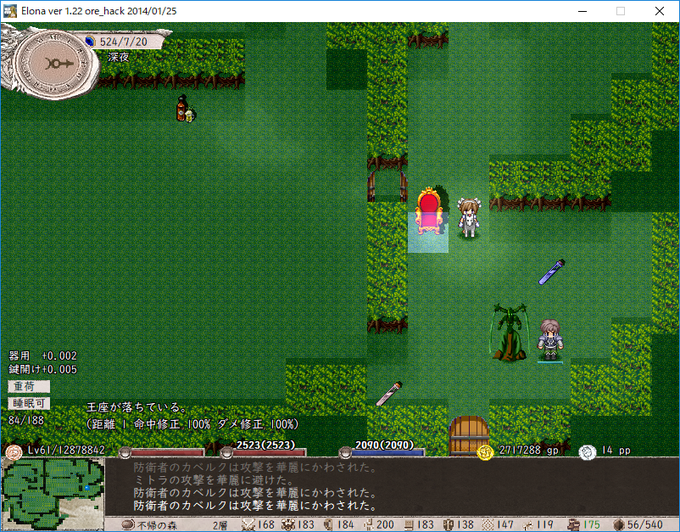Pick the blue potion vial on the grass
The width and height of the screenshot is (680, 532).
pyautogui.click(x=552, y=272)
